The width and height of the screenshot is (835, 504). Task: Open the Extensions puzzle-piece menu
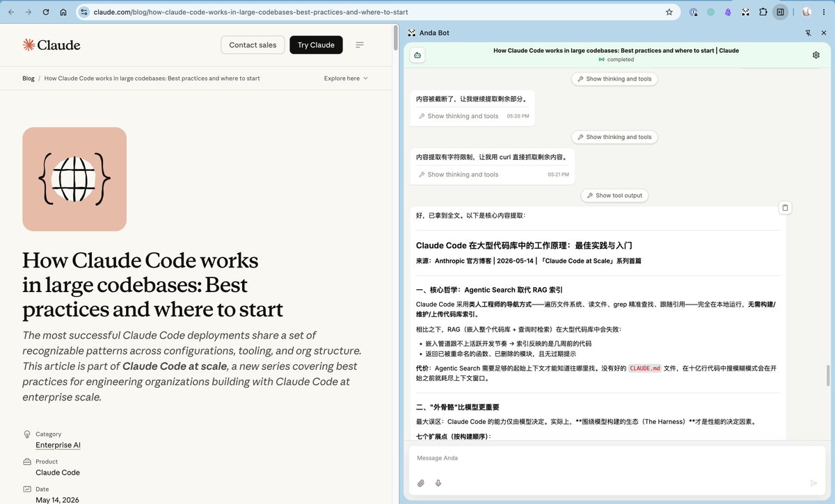click(x=763, y=12)
